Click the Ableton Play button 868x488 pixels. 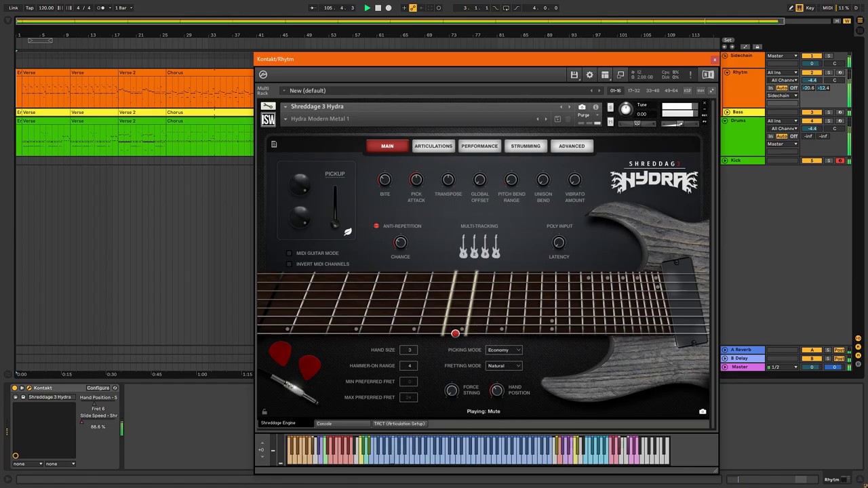click(367, 8)
